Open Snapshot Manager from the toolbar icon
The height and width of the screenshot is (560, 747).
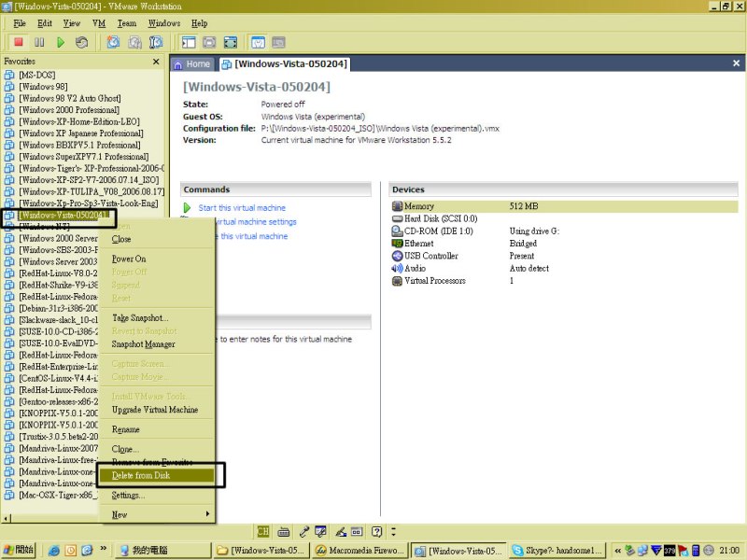[156, 42]
